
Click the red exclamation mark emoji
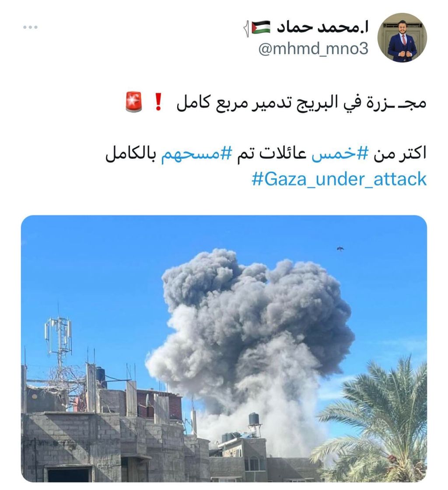click(x=158, y=102)
